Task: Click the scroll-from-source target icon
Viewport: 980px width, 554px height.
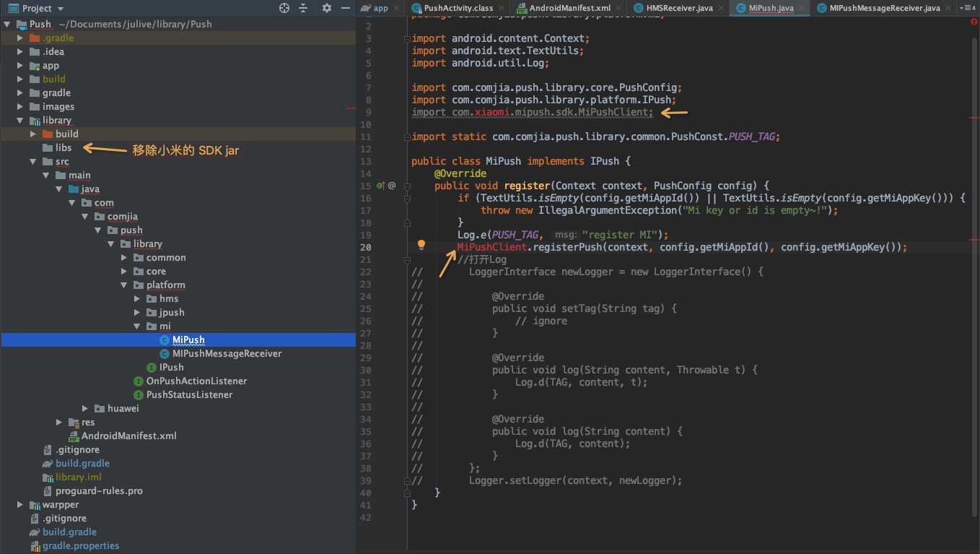Action: 284,8
